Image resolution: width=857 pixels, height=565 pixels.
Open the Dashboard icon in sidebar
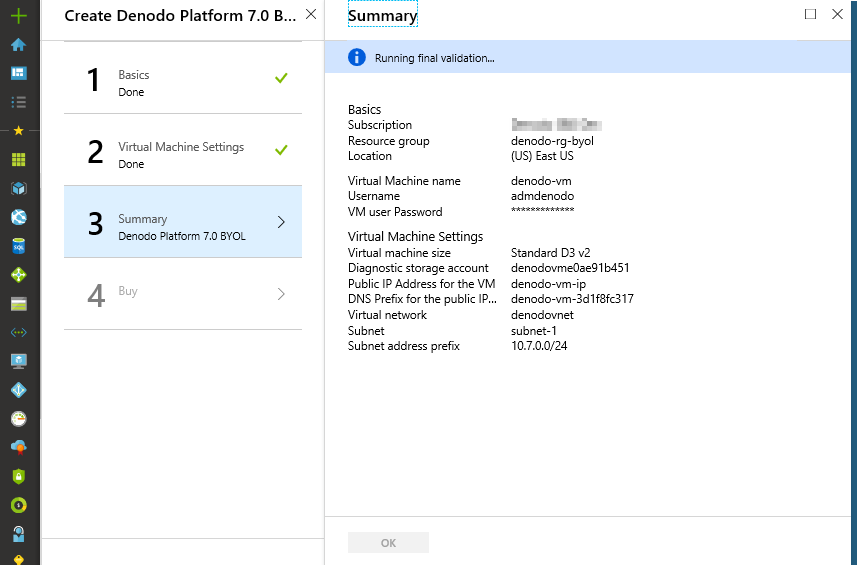(x=19, y=73)
